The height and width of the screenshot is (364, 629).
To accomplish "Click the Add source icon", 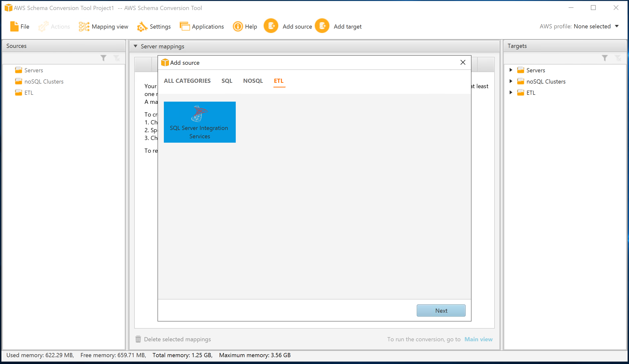I will coord(271,26).
